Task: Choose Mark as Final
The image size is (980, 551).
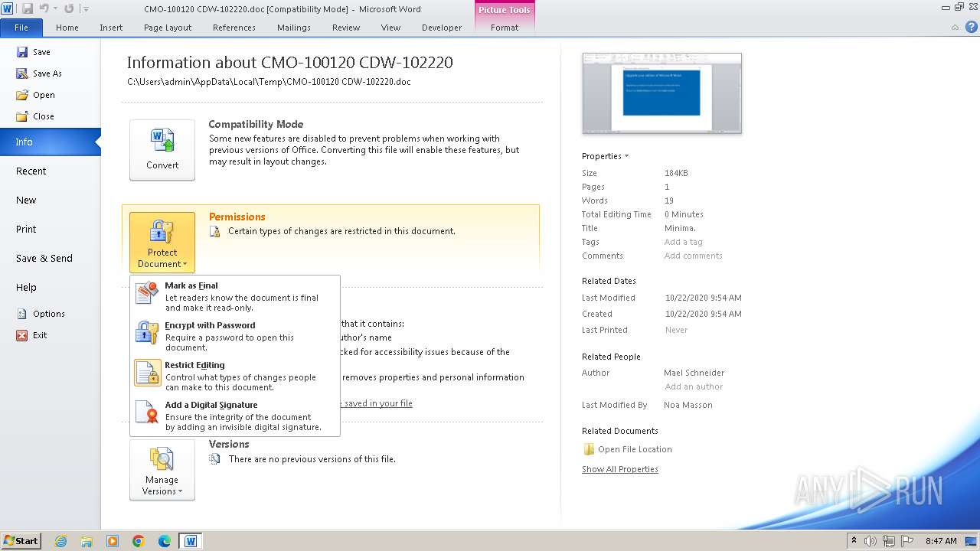Action: pos(236,296)
